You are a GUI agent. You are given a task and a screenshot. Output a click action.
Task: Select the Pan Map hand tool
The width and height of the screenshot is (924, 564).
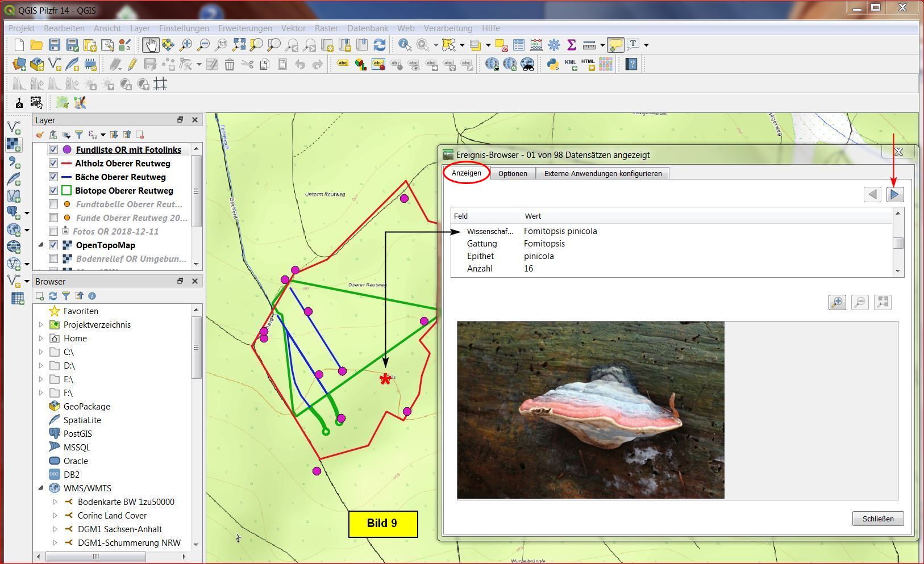150,45
